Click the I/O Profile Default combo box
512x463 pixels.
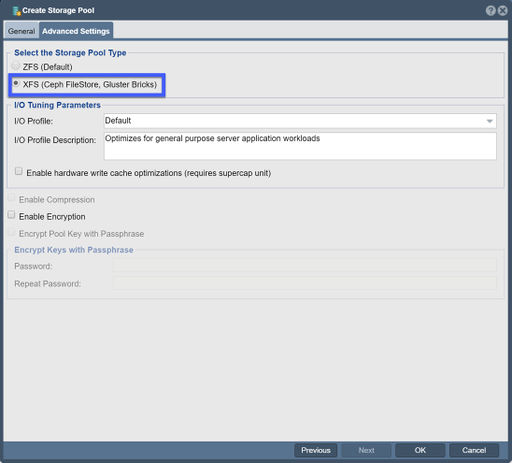[x=300, y=121]
